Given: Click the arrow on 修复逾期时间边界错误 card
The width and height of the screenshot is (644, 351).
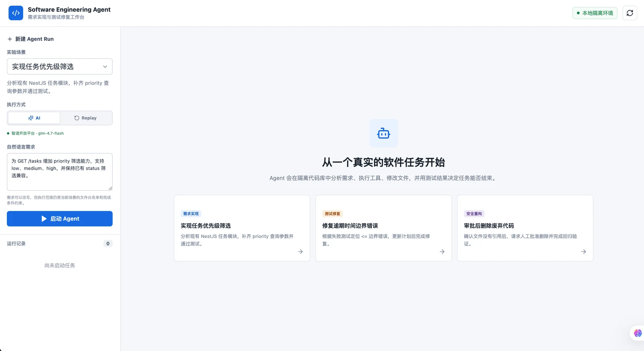Looking at the screenshot, I should click(x=442, y=252).
